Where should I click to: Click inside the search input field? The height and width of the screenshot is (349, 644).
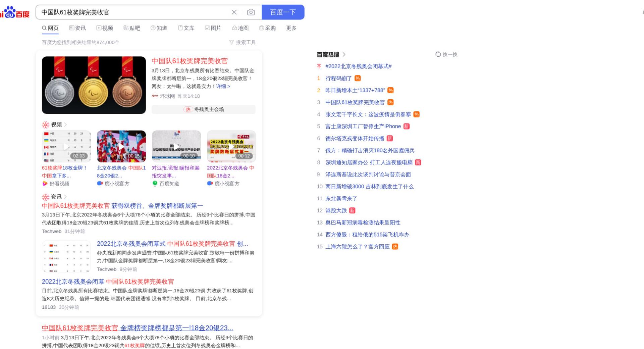tap(134, 12)
